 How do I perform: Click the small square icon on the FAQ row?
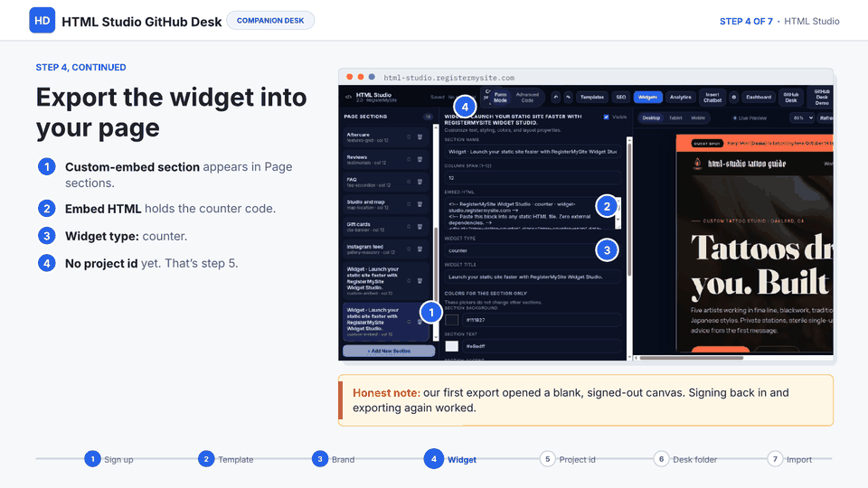pos(409,182)
